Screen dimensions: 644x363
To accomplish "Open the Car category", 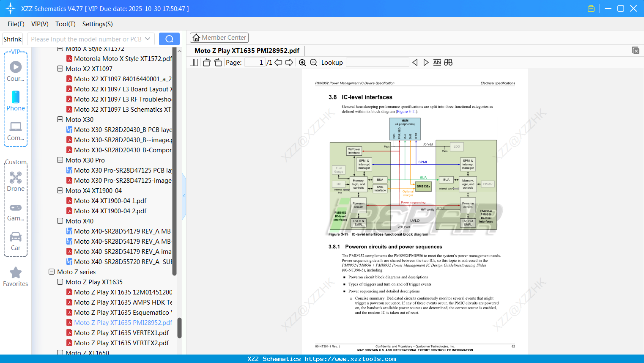I will point(16,241).
